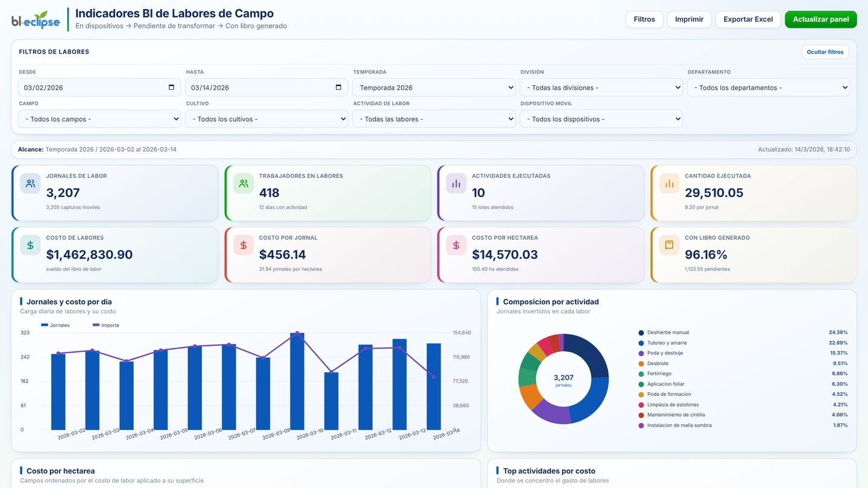Open the Hasta date calendar picker icon

tap(338, 87)
